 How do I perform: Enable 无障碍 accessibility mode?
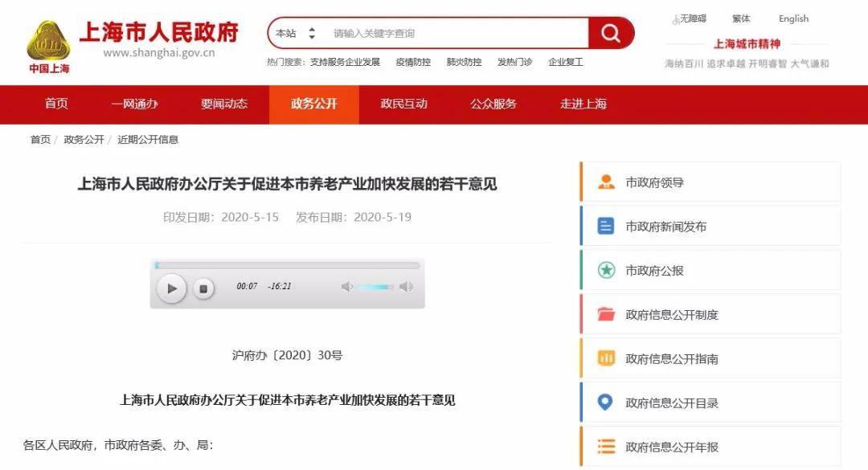point(690,18)
